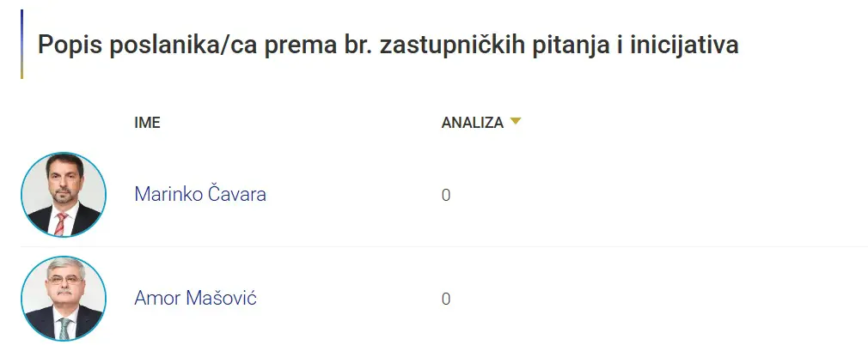Open Marinko Čavara's profile photo
Image resolution: width=868 pixels, height=345 pixels.
[x=64, y=195]
